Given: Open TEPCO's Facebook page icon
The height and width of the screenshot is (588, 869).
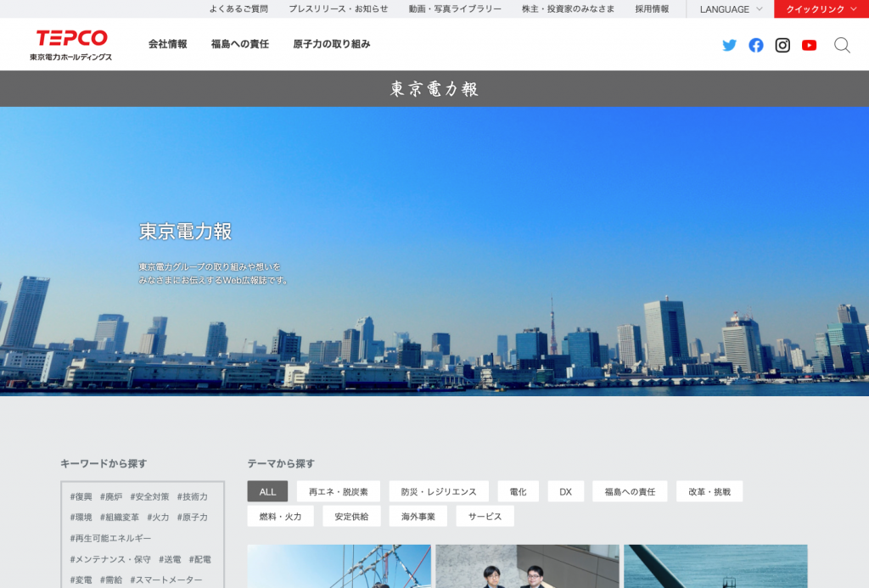Looking at the screenshot, I should click(756, 45).
